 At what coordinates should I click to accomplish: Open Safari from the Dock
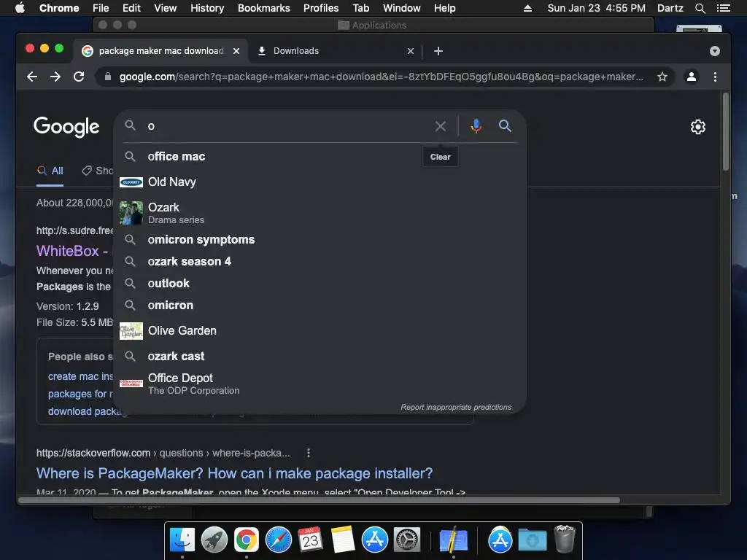[278, 540]
